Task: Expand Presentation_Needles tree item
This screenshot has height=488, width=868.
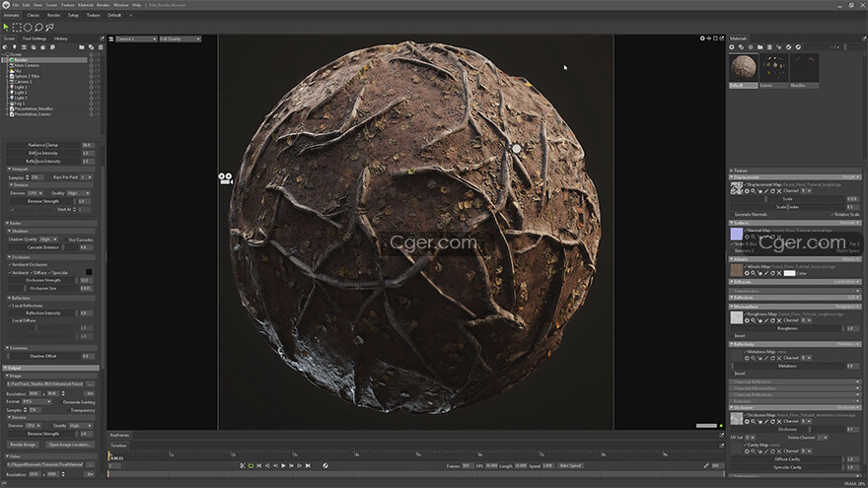Action: [7, 109]
